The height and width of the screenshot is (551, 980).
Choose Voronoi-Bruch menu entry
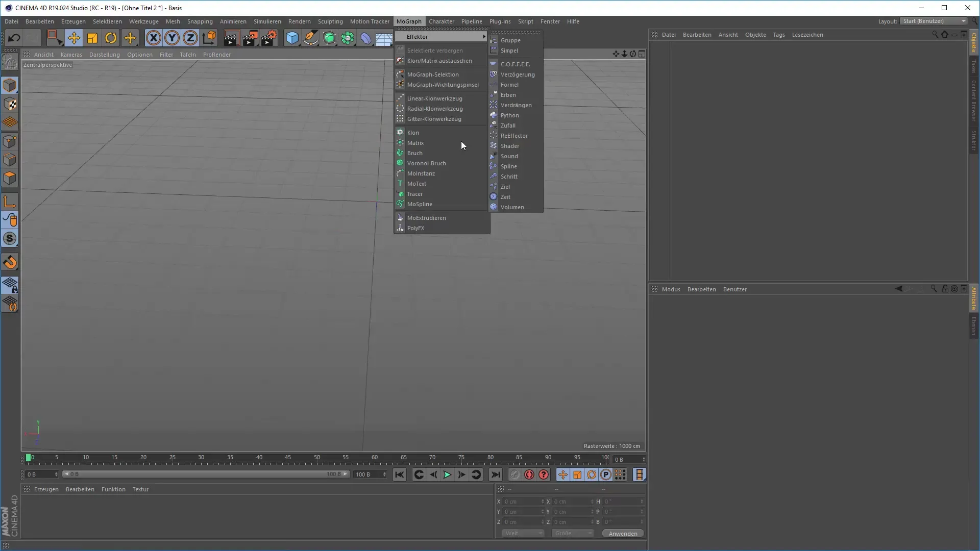442,163
